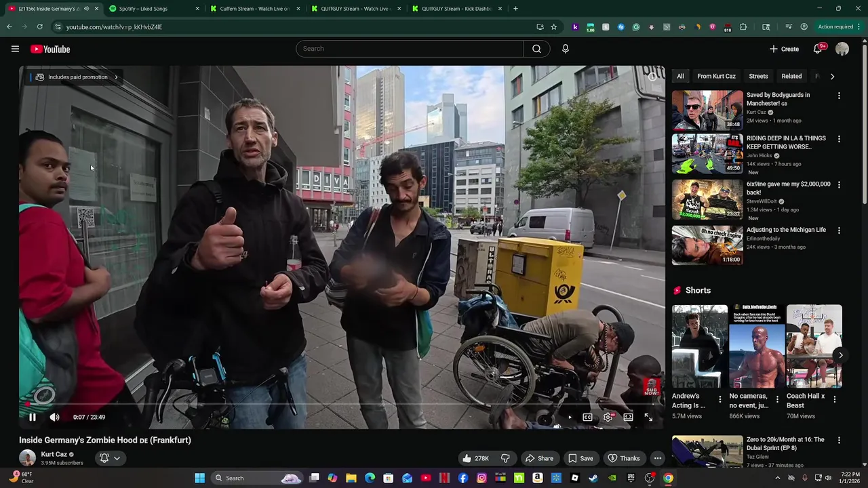
Task: Open the 6ix9ine gave me my $2,000,000 title
Action: (788, 188)
